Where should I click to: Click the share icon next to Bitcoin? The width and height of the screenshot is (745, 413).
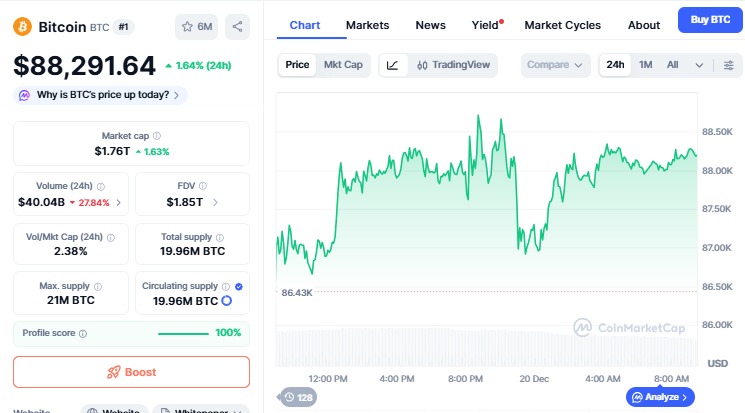[237, 27]
